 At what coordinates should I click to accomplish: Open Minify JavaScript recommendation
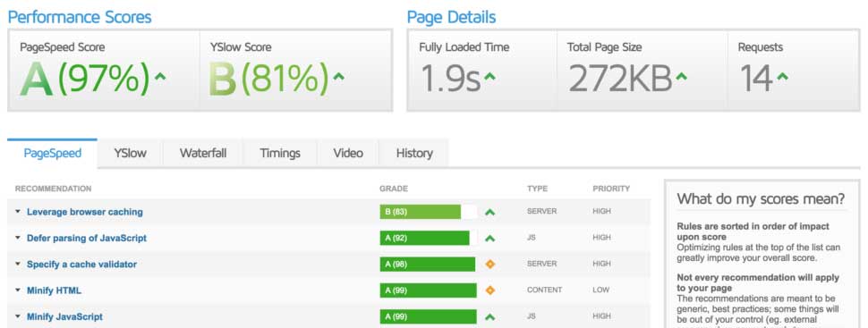(64, 317)
